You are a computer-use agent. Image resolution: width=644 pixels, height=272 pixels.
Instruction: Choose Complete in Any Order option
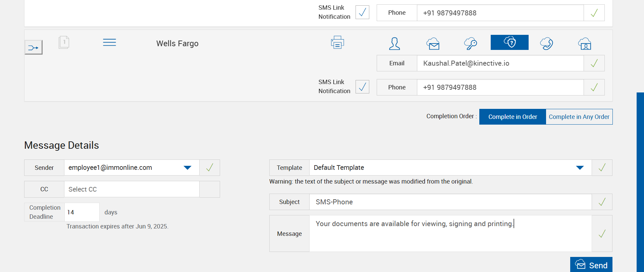[x=579, y=117]
